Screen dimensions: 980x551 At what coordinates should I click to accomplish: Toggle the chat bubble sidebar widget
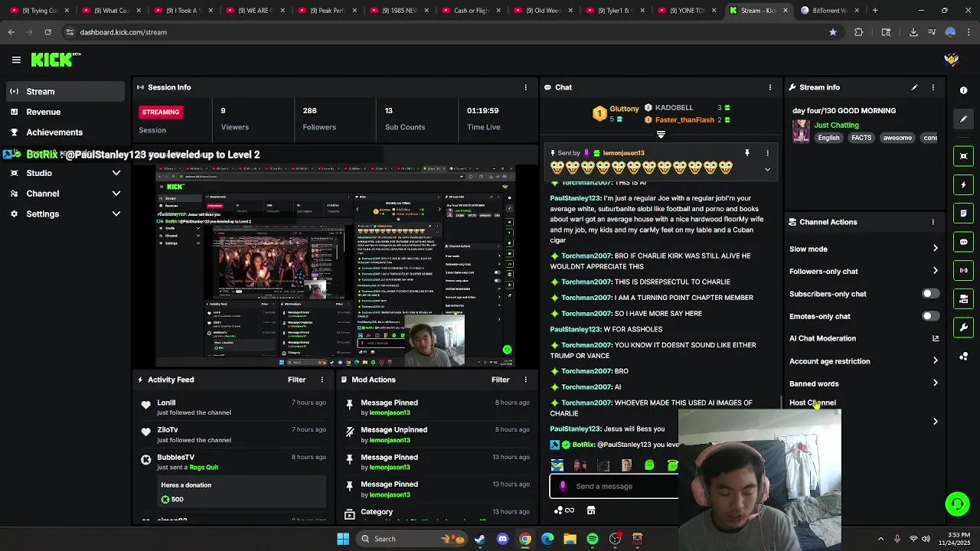(x=964, y=242)
